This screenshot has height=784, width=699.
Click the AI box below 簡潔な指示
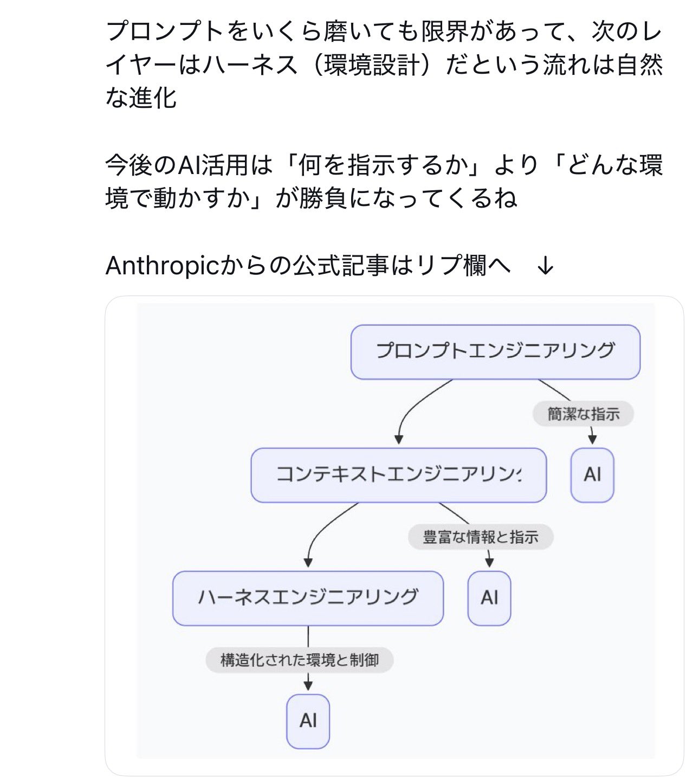[592, 475]
